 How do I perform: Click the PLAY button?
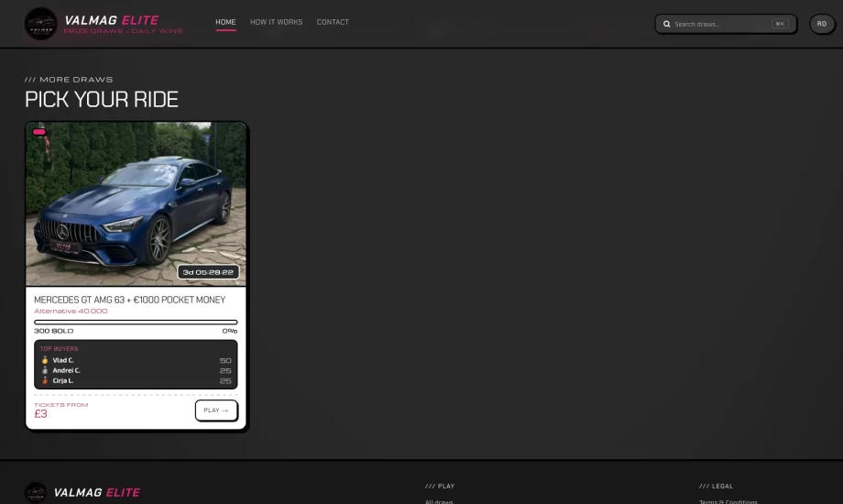click(216, 411)
